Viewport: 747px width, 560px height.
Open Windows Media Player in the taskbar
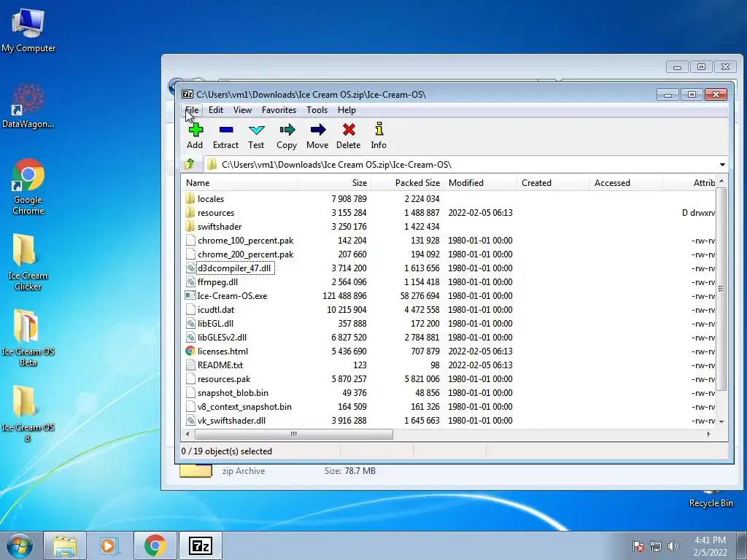click(109, 545)
